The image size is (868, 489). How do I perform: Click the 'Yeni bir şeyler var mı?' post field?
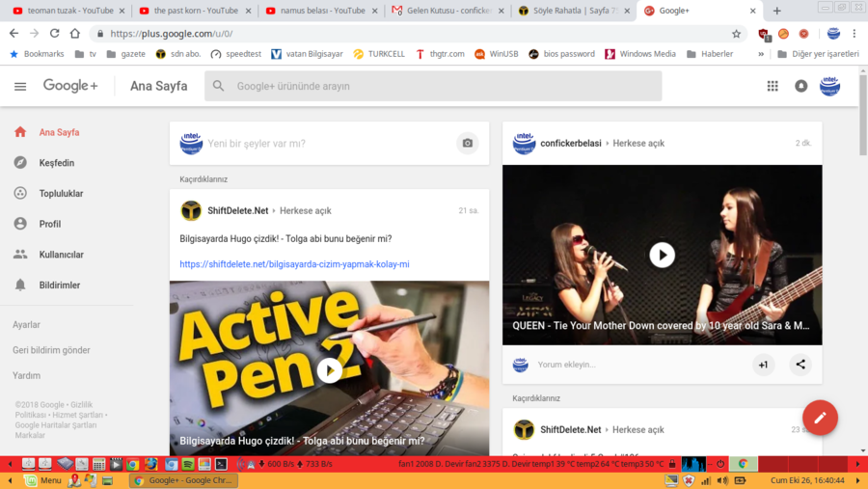330,143
